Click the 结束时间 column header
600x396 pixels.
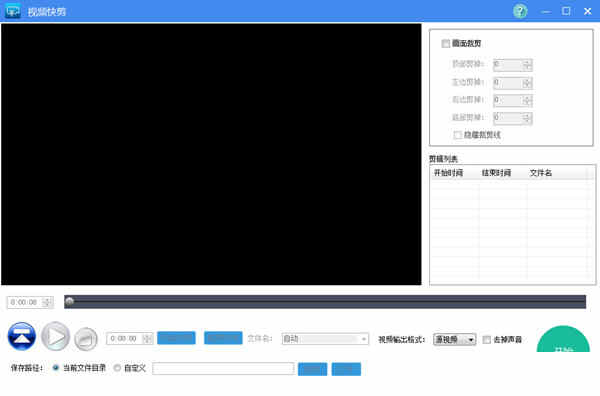pyautogui.click(x=503, y=173)
